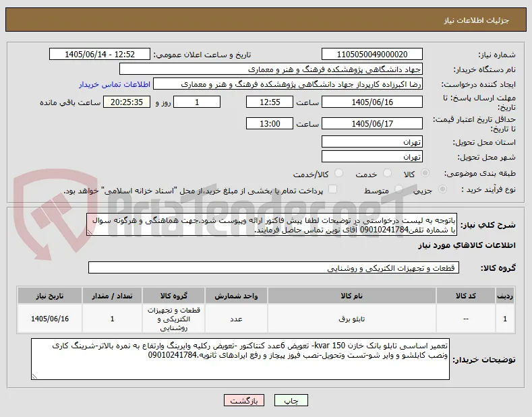Viewport: 532px width, 417px height.
Task: Click the عدد unit cell
Action: [236, 319]
